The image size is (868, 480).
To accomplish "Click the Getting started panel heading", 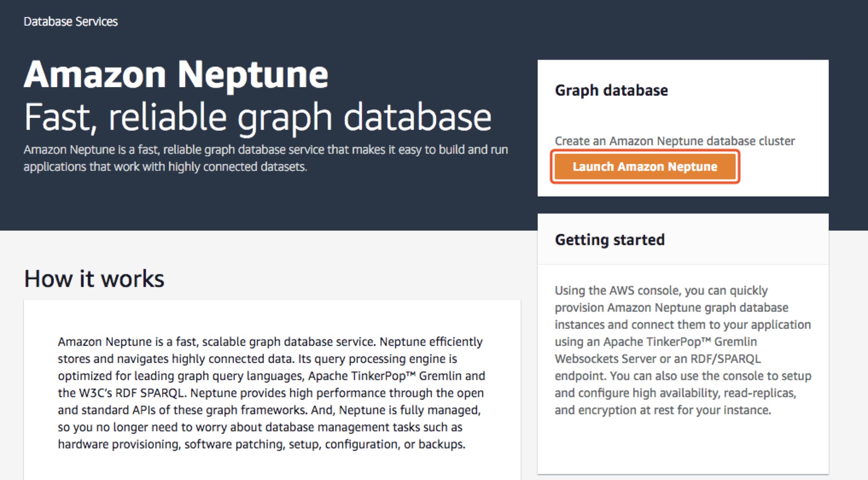I will [609, 240].
